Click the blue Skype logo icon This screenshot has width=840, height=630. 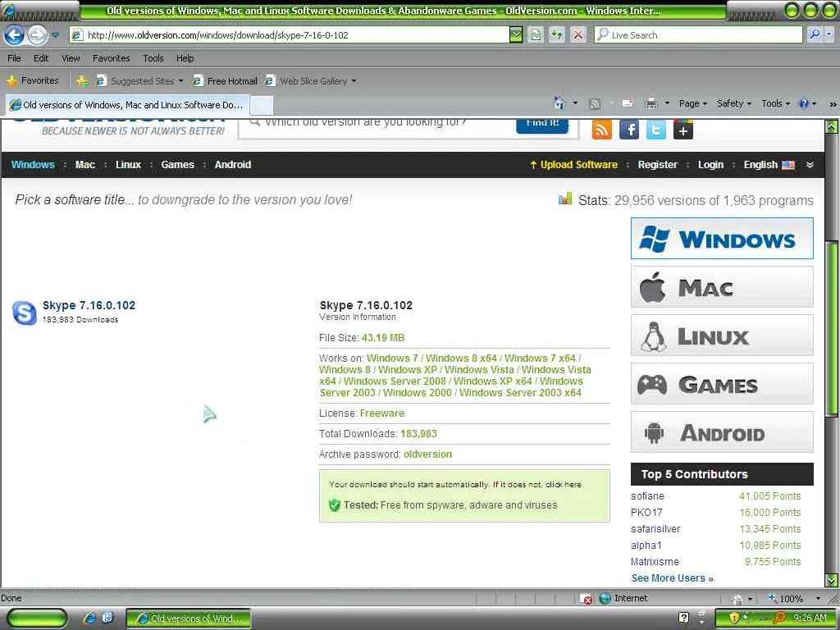coord(24,313)
